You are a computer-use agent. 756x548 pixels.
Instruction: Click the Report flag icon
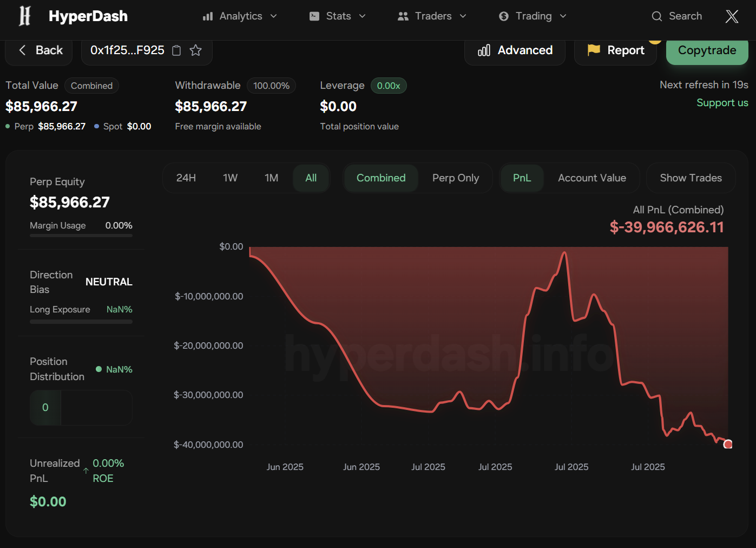(594, 50)
